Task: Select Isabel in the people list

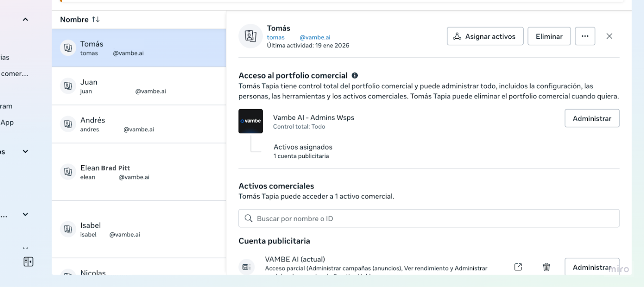Action: (138, 229)
